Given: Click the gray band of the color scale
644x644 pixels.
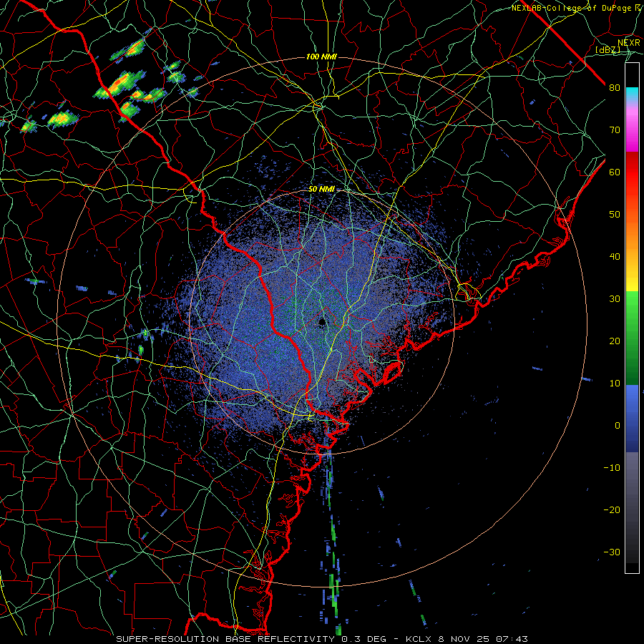Looking at the screenshot, I should click(632, 507).
